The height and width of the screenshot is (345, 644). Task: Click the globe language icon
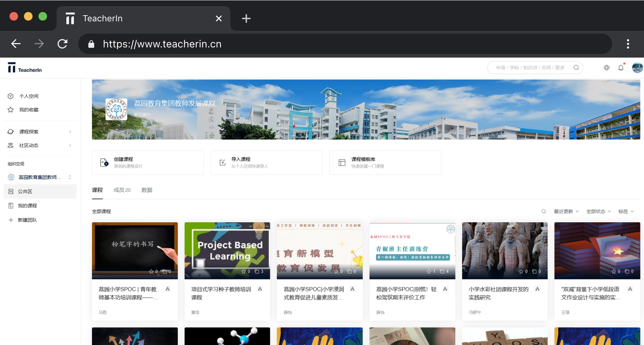pos(607,68)
